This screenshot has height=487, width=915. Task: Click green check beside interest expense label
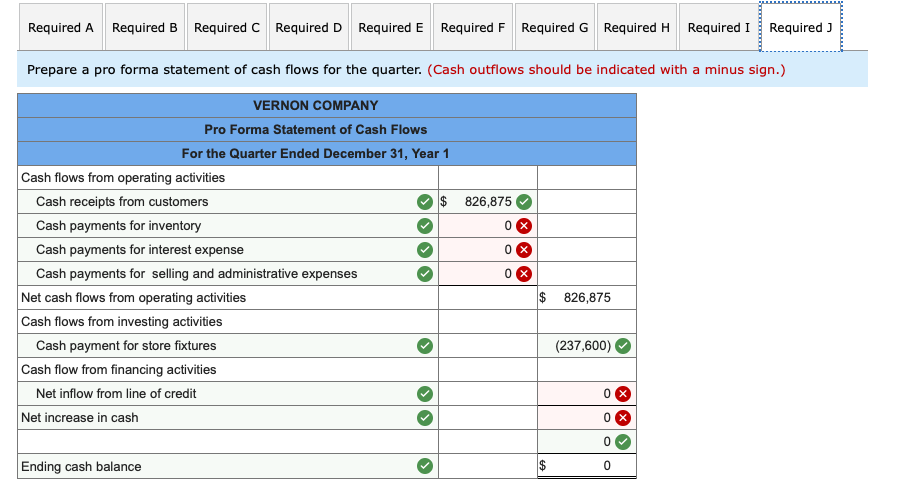pyautogui.click(x=425, y=250)
